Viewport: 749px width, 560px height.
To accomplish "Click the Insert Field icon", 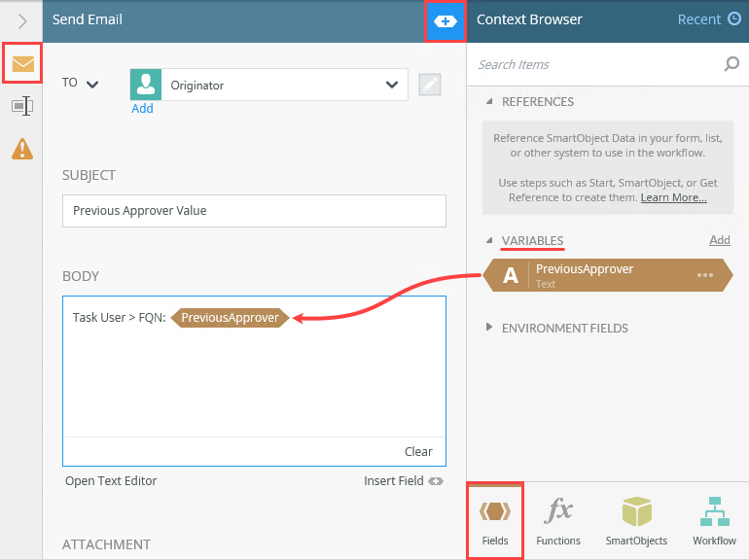I will click(x=436, y=481).
